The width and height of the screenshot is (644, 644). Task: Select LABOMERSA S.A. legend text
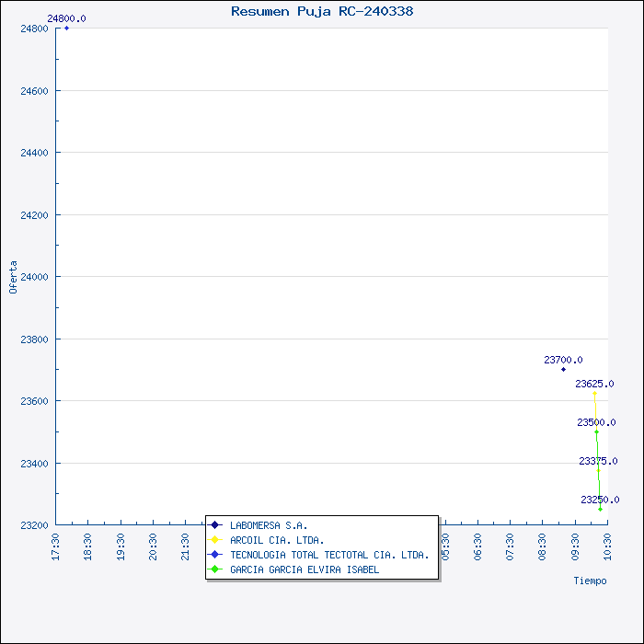[x=269, y=525]
